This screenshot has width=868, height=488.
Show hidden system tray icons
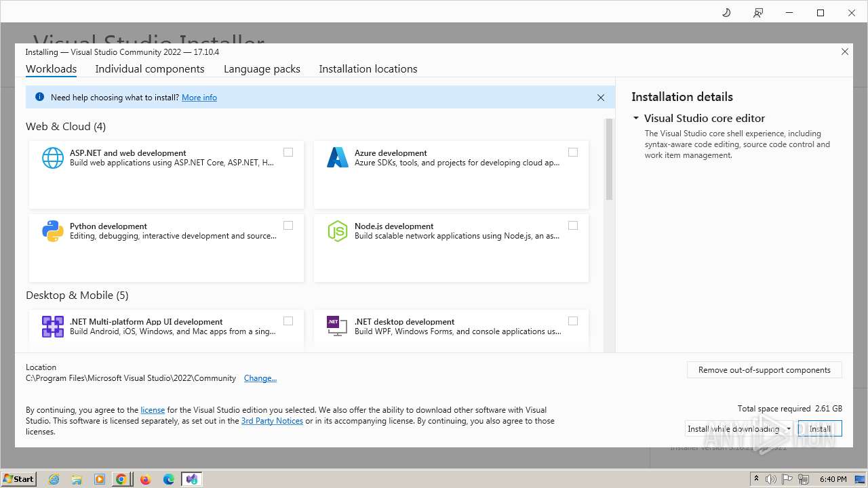click(x=757, y=479)
